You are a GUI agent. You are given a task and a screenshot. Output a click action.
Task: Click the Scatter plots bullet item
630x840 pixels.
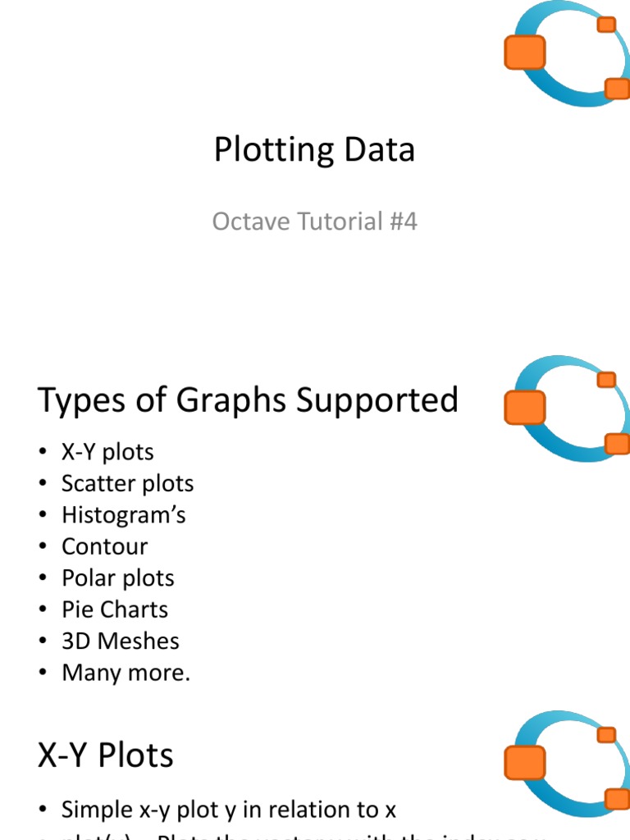click(127, 484)
